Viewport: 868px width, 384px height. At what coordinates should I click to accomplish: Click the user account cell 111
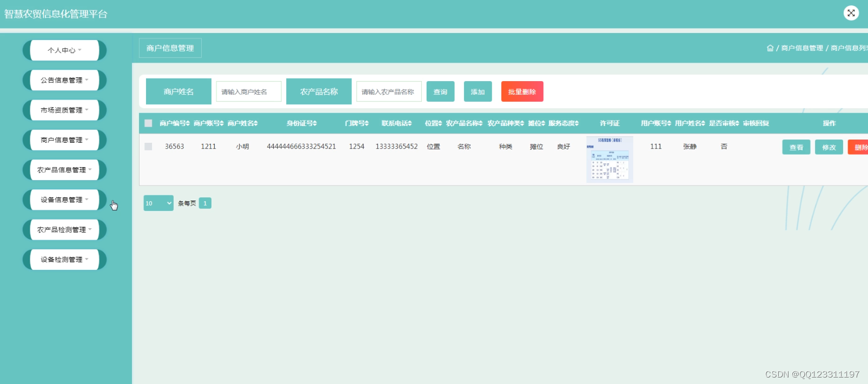click(656, 147)
